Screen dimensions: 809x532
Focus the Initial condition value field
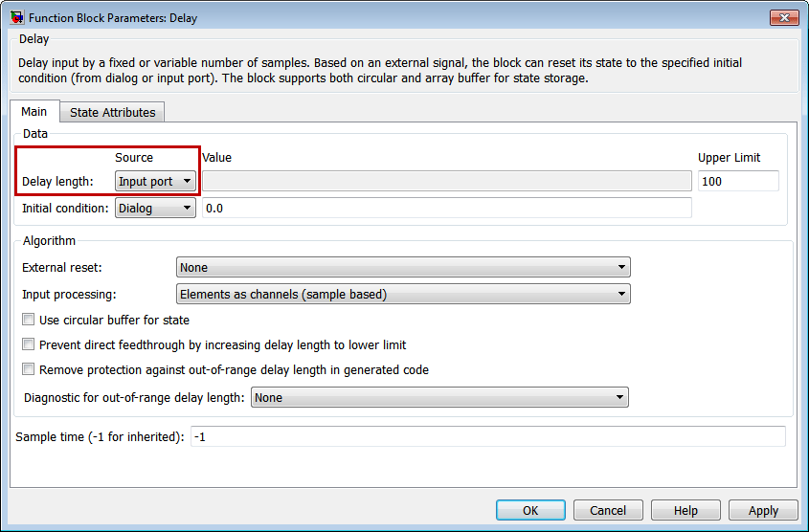pos(446,208)
